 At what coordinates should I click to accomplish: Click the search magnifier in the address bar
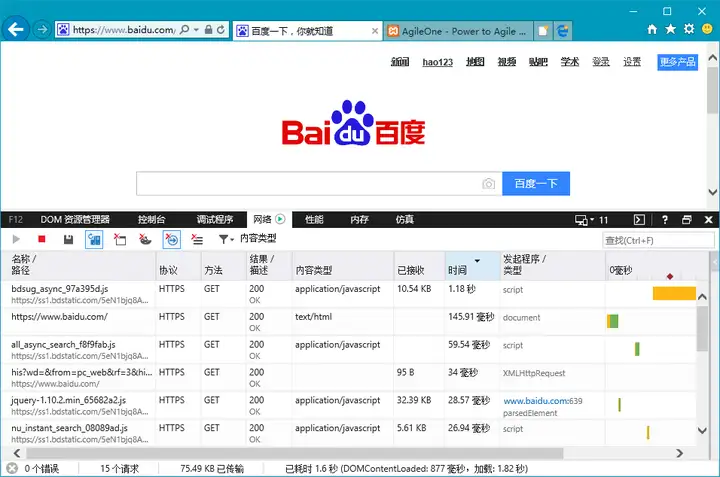click(x=184, y=30)
